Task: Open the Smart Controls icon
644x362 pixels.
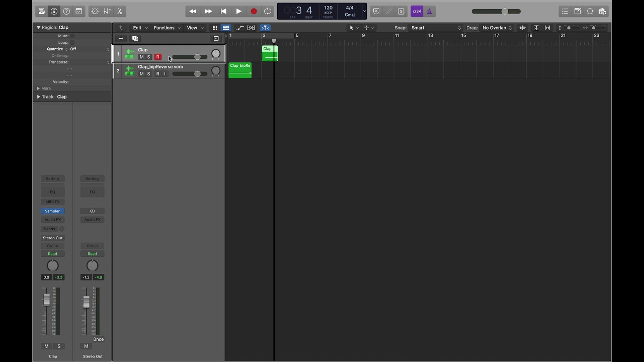Action: coord(95,11)
